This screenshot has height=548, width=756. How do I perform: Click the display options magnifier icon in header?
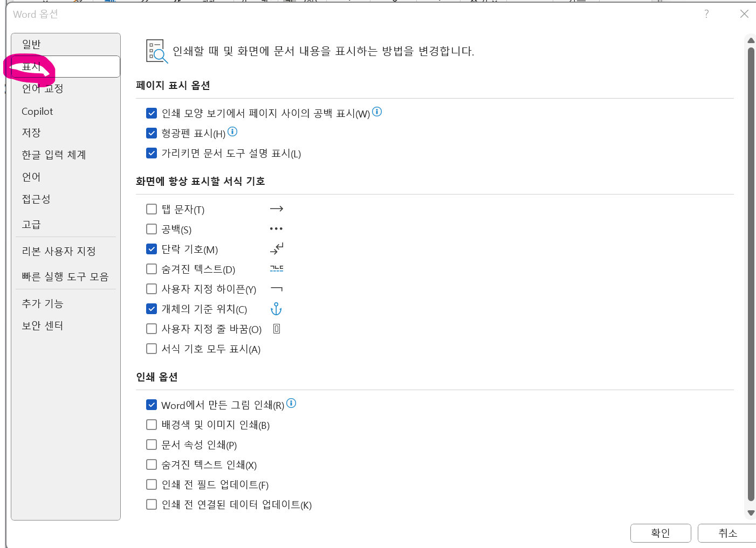coord(157,51)
